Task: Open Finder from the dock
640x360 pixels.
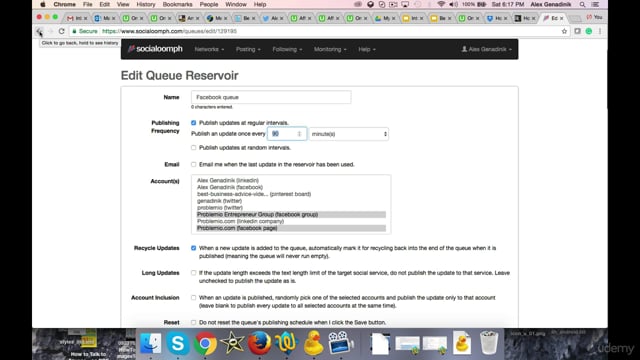Action: click(151, 343)
